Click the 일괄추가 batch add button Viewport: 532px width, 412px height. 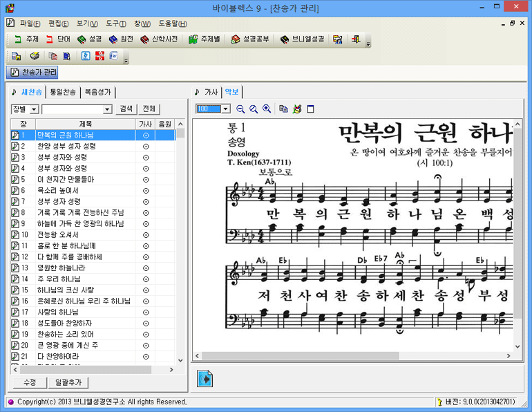tap(68, 382)
